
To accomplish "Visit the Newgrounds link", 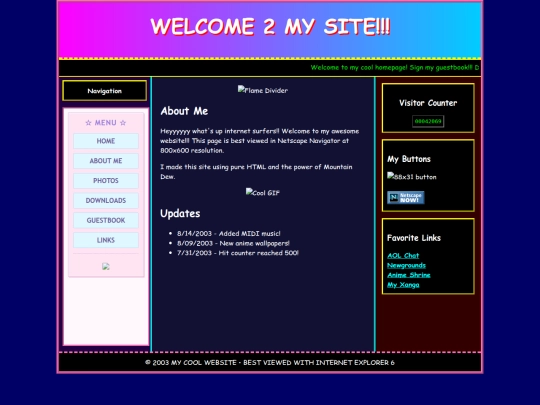I will [406, 265].
